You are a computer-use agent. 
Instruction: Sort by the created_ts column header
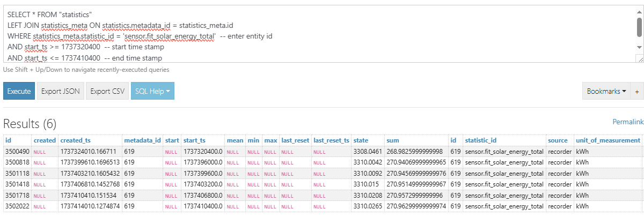(x=75, y=140)
